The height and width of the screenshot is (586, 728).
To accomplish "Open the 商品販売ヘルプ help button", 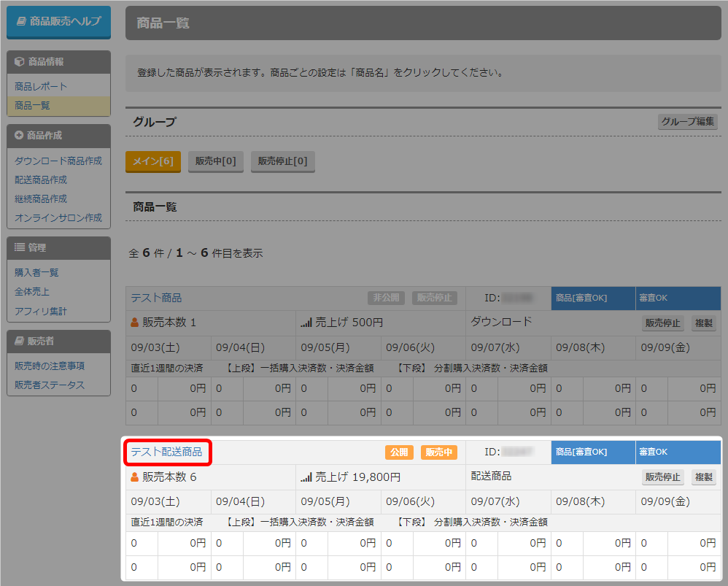I will 58,22.
